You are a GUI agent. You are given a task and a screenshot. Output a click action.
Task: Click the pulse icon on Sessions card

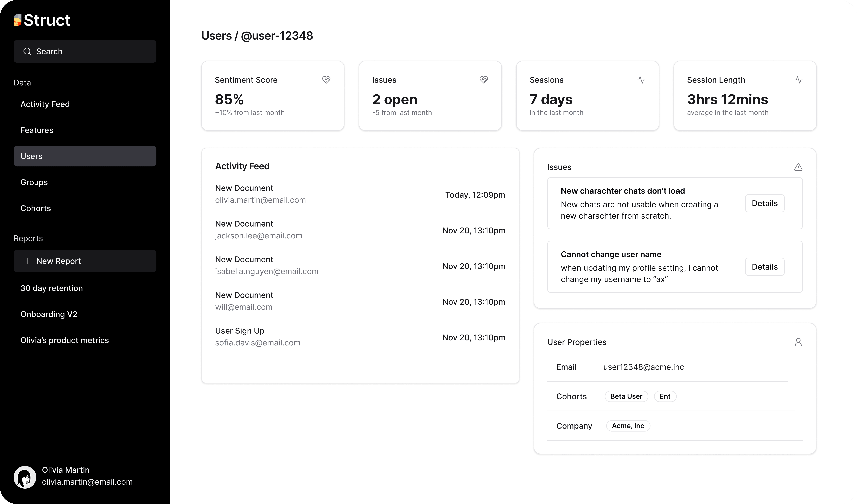click(x=641, y=80)
